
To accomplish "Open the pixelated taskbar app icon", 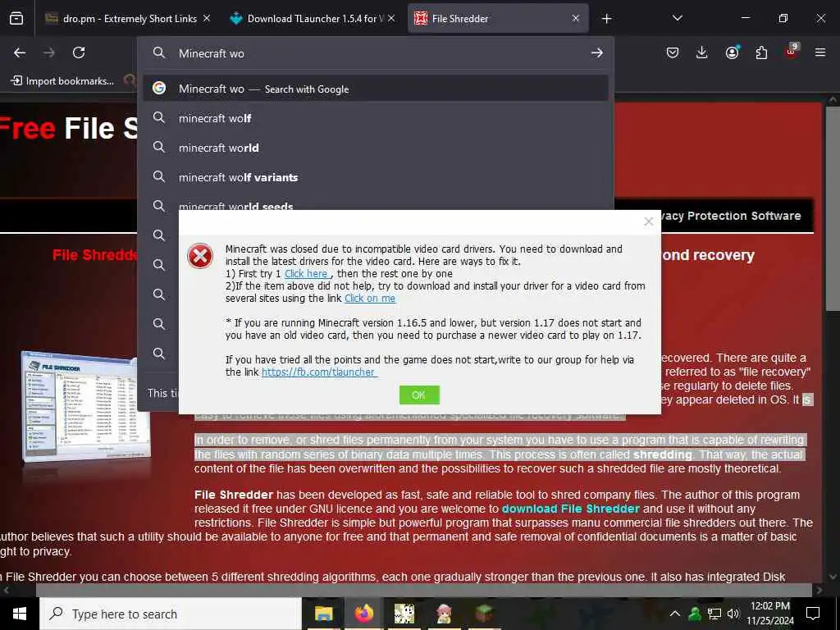I will coord(404,614).
